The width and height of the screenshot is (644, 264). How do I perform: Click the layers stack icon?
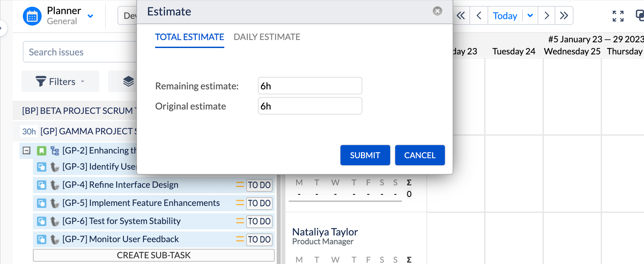(x=128, y=82)
